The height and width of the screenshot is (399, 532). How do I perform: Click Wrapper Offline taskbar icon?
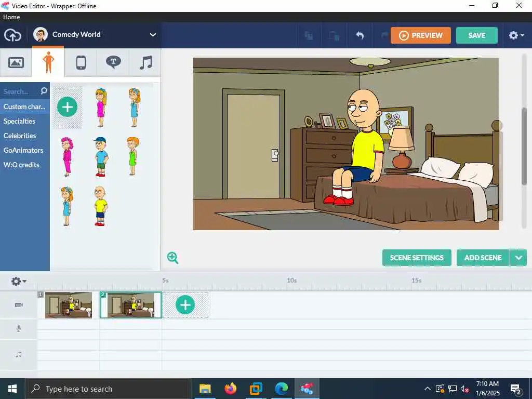tap(307, 389)
